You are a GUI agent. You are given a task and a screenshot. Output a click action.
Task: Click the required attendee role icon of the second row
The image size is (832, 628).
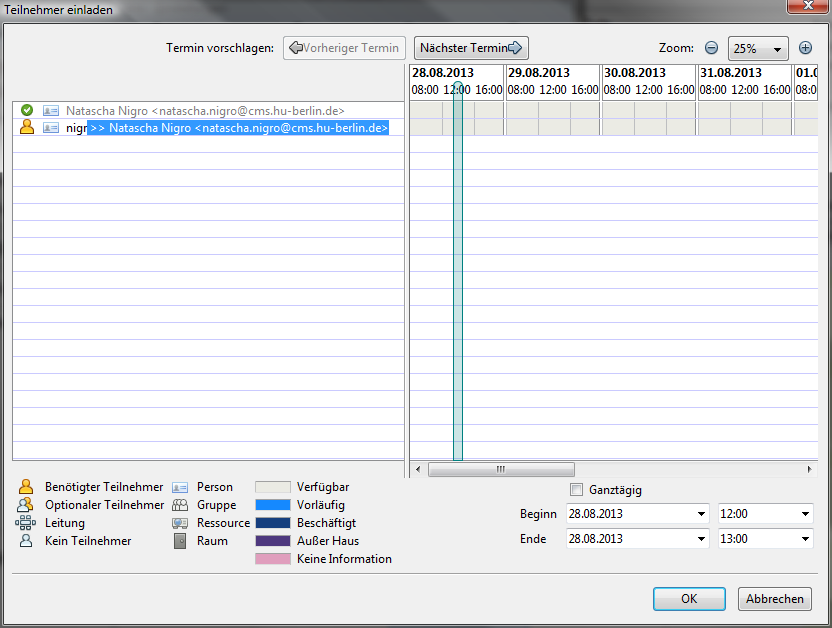(x=27, y=128)
